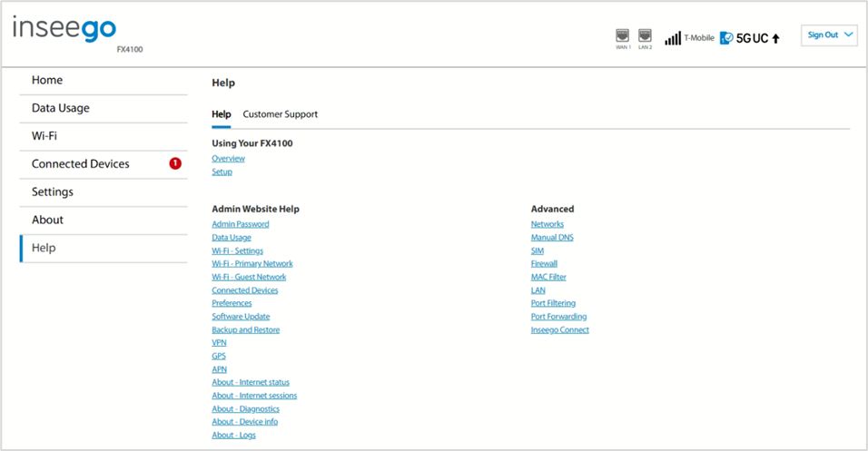Open the Software Update help link
Screen dimensions: 868x451
pyautogui.click(x=241, y=317)
